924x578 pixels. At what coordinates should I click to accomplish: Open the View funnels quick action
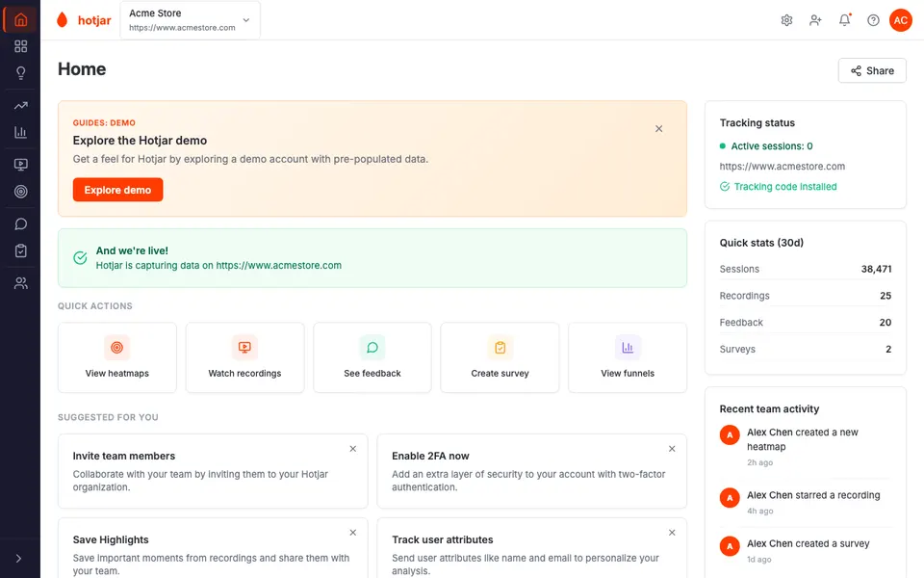pos(628,357)
